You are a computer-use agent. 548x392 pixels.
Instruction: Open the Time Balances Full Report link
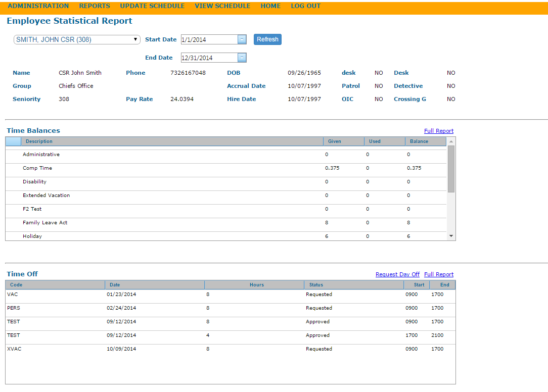439,131
